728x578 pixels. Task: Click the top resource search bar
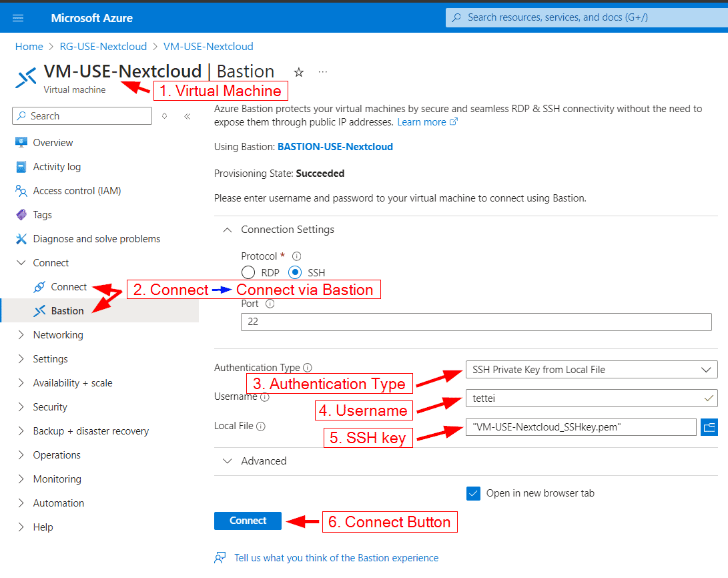587,17
